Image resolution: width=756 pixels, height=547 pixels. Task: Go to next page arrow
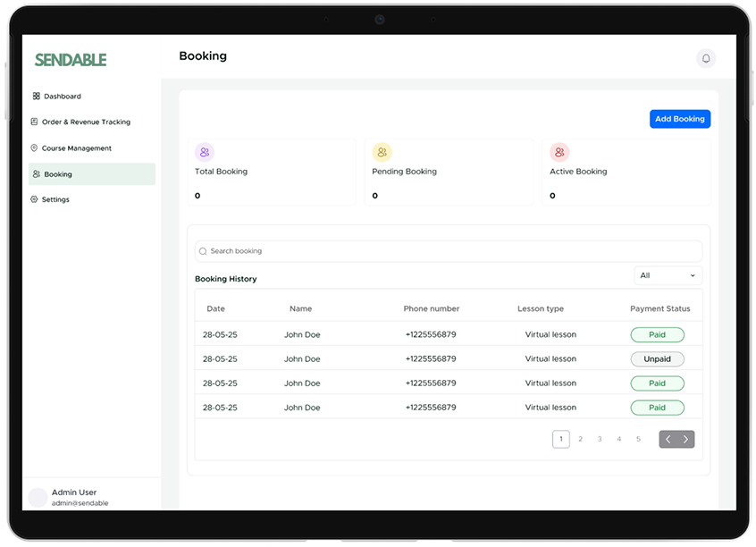tap(685, 439)
